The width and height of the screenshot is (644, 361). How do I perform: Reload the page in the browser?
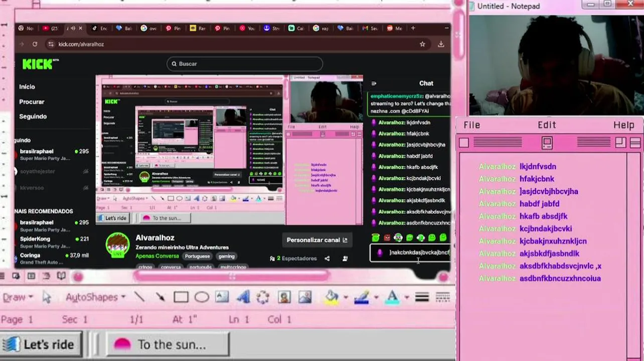(x=35, y=44)
